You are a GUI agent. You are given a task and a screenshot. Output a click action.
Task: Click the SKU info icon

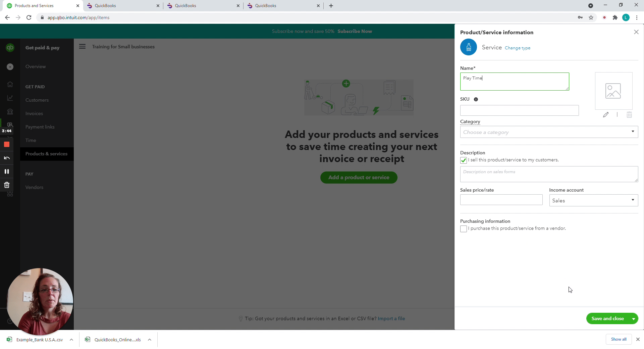pyautogui.click(x=476, y=99)
